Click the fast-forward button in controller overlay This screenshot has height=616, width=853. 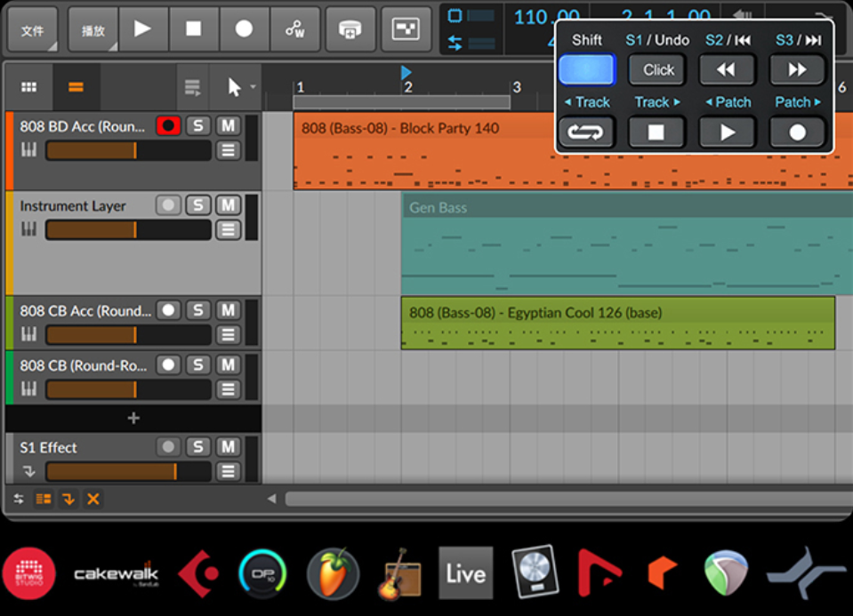[x=797, y=69]
